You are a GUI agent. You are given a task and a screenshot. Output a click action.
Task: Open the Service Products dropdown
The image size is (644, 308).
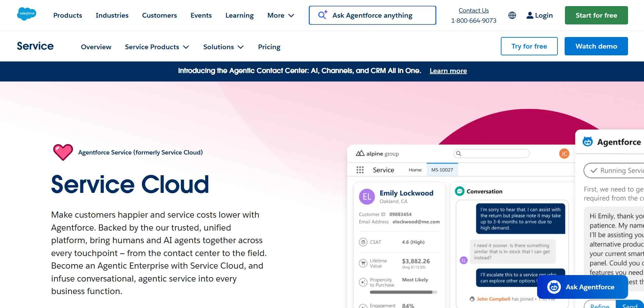click(x=157, y=47)
